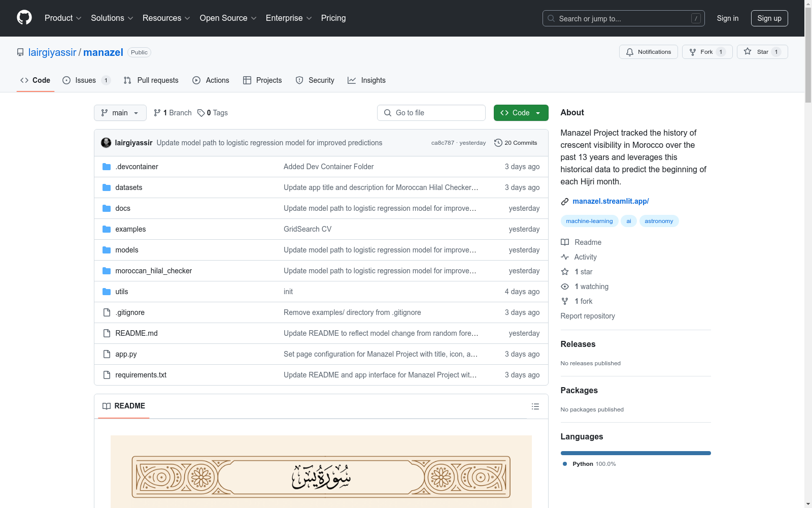812x508 pixels.
Task: View the 1 watching link
Action: coord(585,287)
